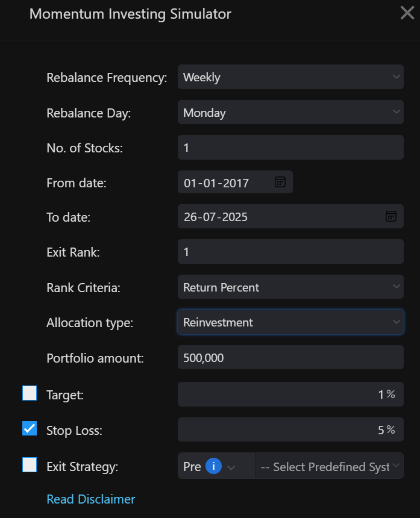Close the Momentum Investing Simulator dialog
The width and height of the screenshot is (420, 518).
coord(407,13)
